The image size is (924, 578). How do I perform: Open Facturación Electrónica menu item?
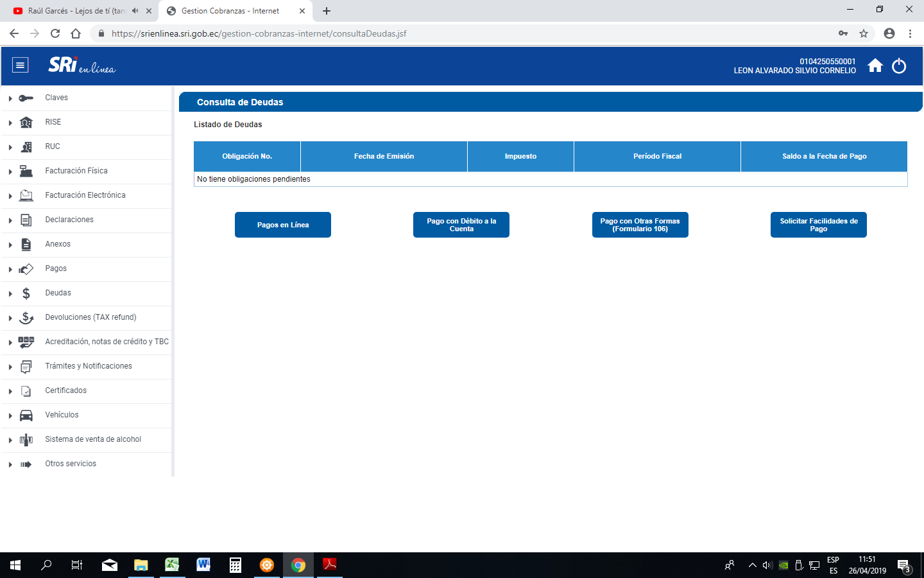click(85, 195)
